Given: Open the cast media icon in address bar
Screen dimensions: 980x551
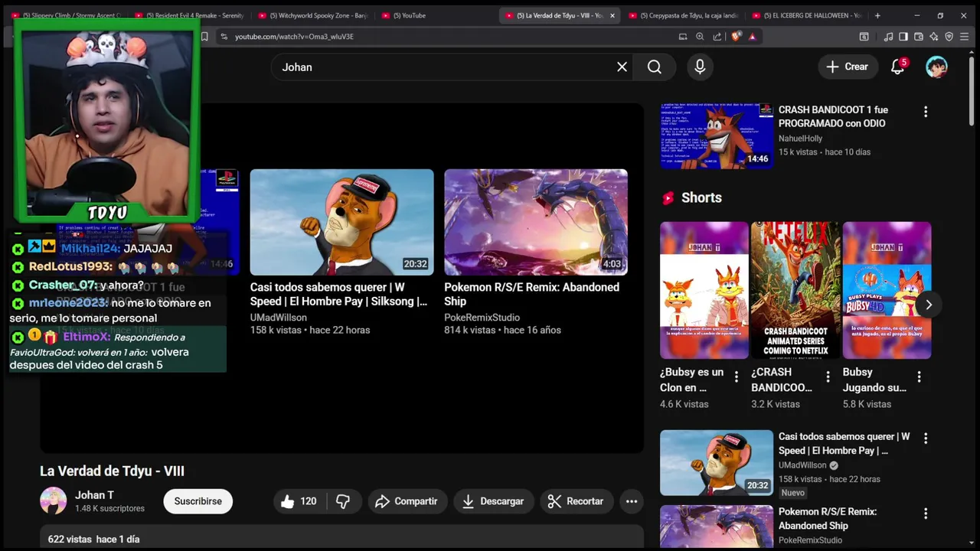Looking at the screenshot, I should pos(683,36).
